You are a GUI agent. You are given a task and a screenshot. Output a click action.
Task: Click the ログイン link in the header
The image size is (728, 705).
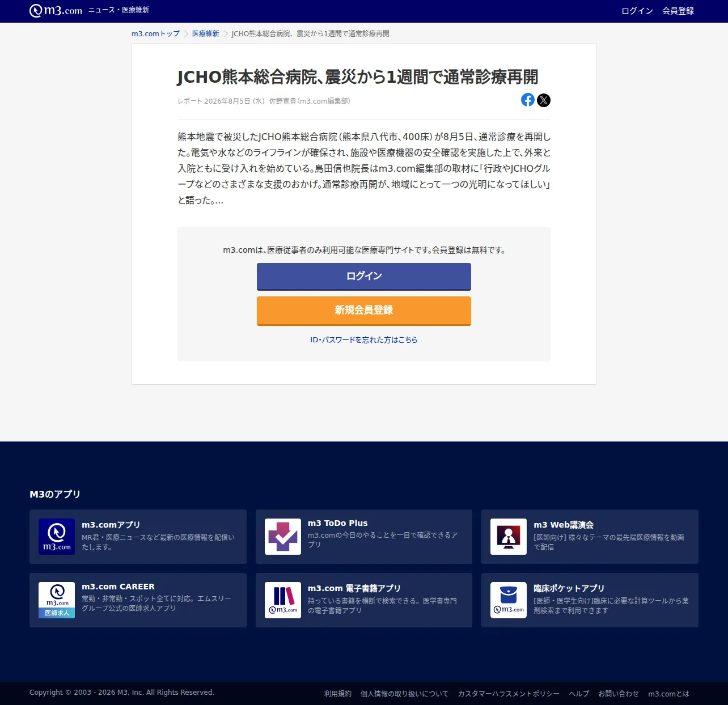point(637,11)
